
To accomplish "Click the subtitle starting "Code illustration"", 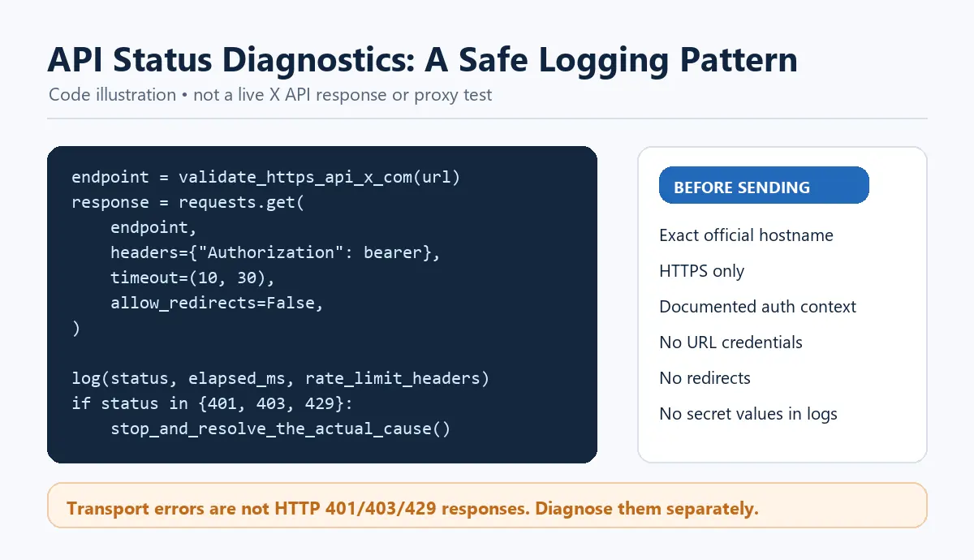I will click(x=270, y=95).
